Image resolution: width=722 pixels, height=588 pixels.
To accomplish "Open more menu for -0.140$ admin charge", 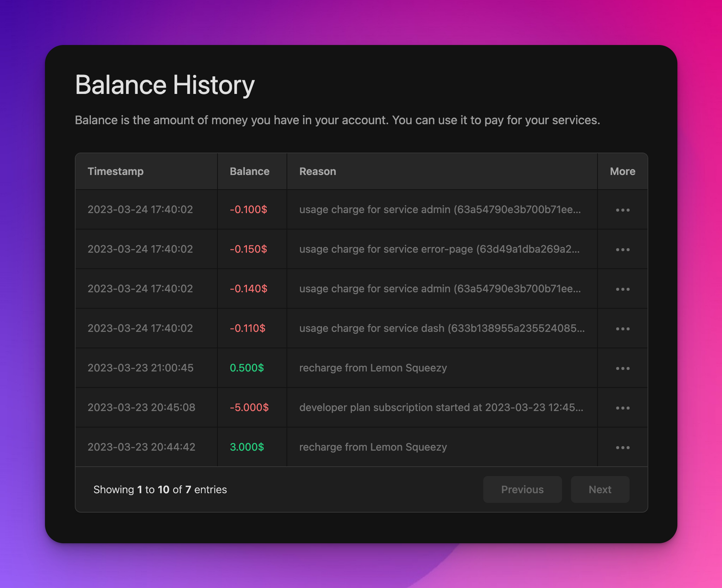I will (622, 289).
